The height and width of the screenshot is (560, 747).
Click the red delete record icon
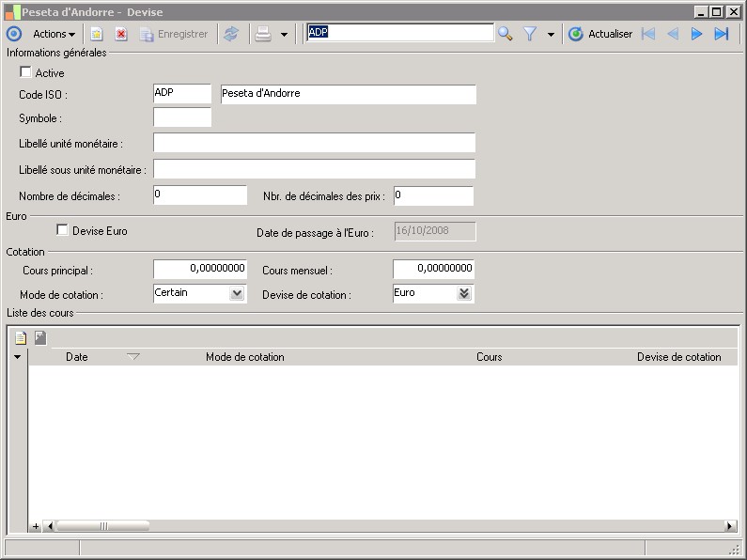121,34
